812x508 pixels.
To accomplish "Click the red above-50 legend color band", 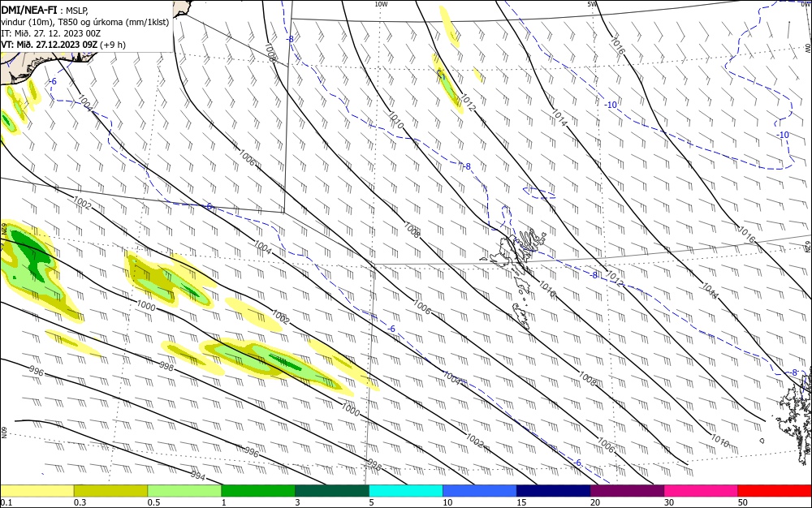I will click(x=775, y=491).
